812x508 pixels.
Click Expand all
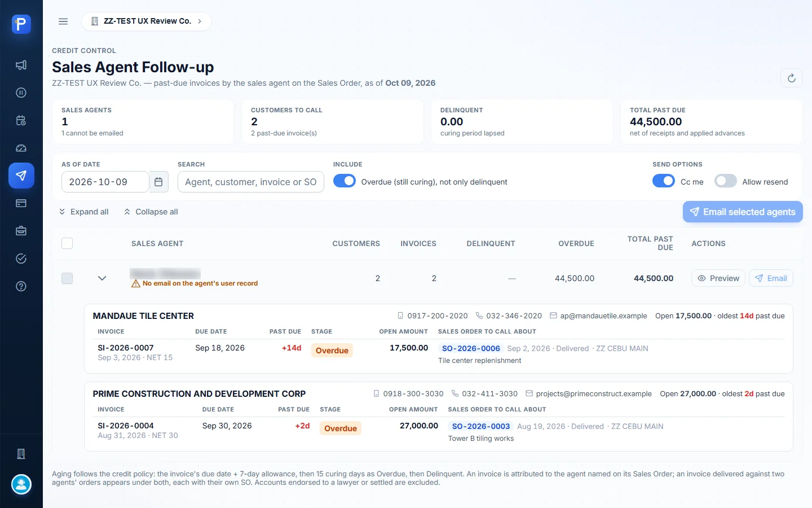tap(83, 212)
